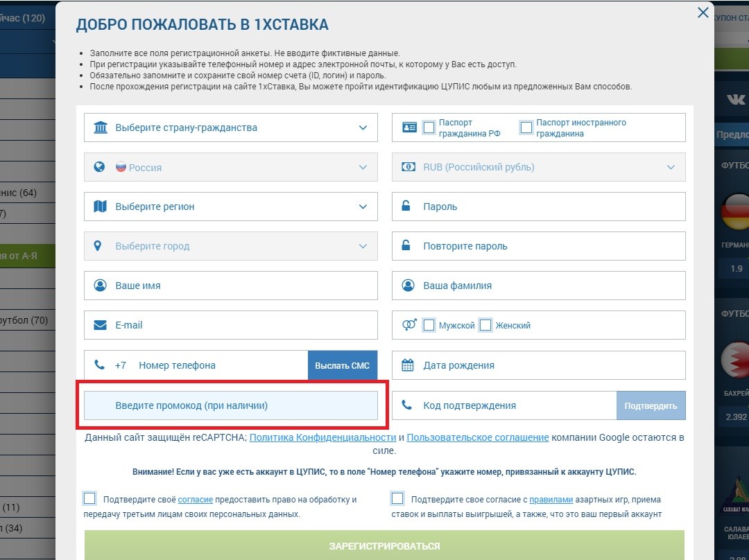Viewport: 749px width, 560px height.
Task: Click the Подтвердить button
Action: click(651, 406)
